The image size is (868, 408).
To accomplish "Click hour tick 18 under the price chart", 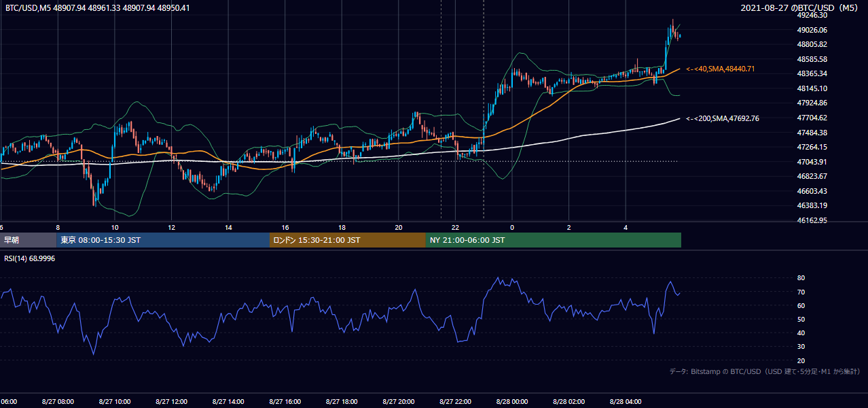I will pos(342,227).
